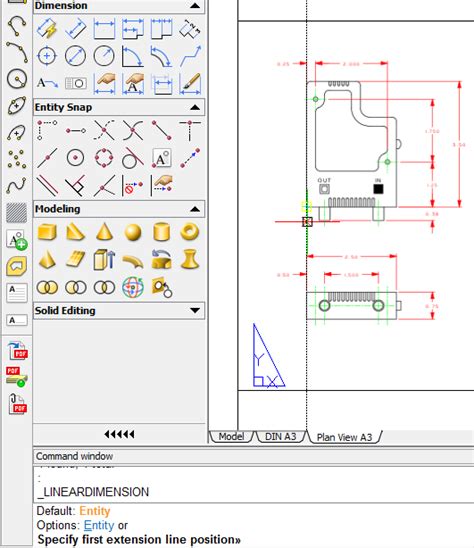Click the Export PDF icon
Viewport: 474px width, 548px height.
(17, 351)
